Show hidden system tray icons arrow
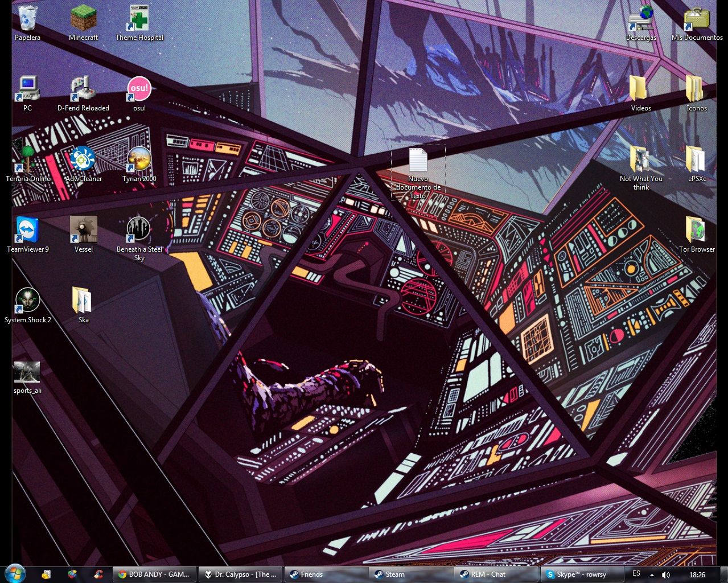Image resolution: width=728 pixels, height=583 pixels. tap(652, 574)
